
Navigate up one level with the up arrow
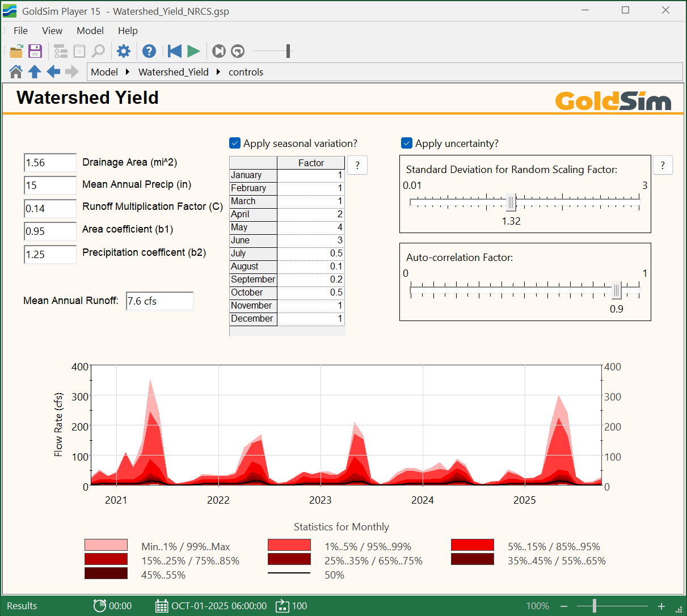pos(35,71)
